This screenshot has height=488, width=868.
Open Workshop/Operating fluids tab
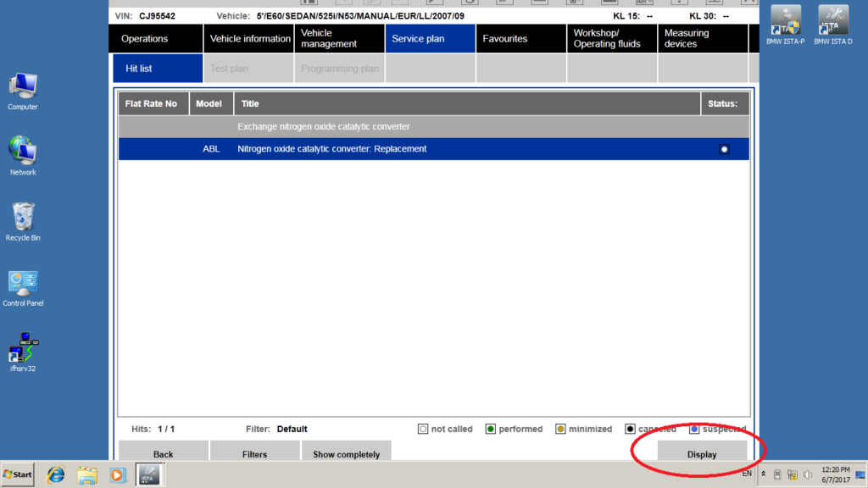tap(612, 39)
